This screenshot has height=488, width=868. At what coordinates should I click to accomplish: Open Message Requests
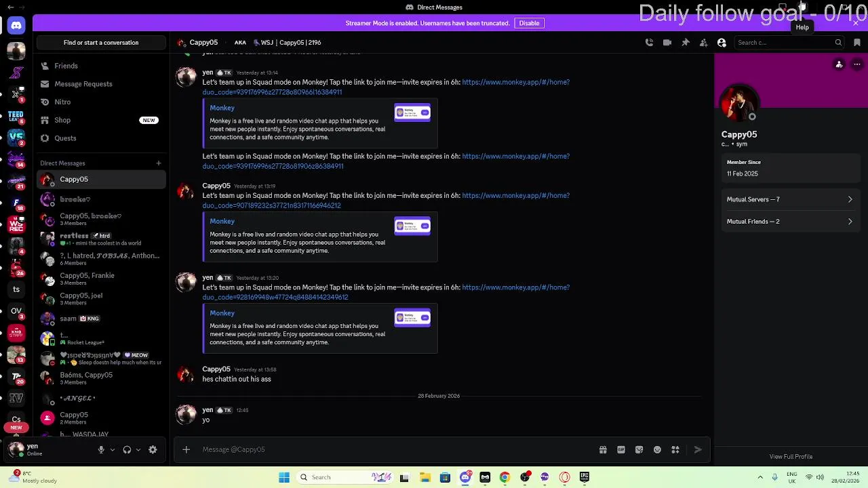pos(101,84)
